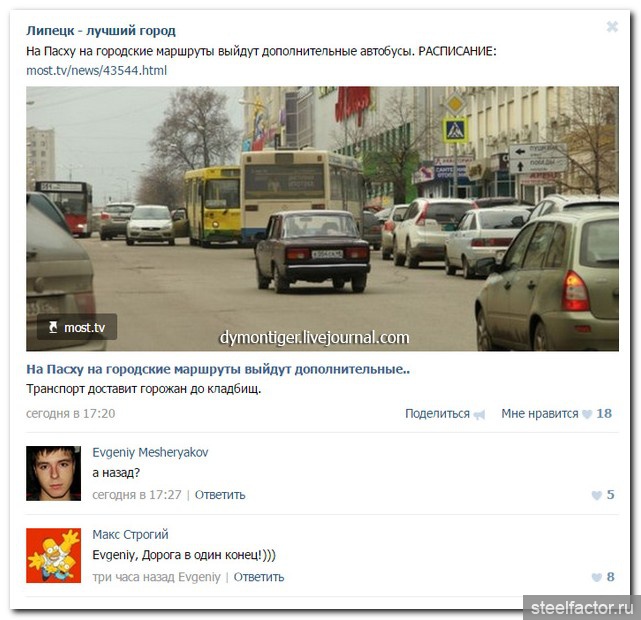Open the post timestamp сегодня в 17:20
The image size is (641, 620).
coord(70,414)
